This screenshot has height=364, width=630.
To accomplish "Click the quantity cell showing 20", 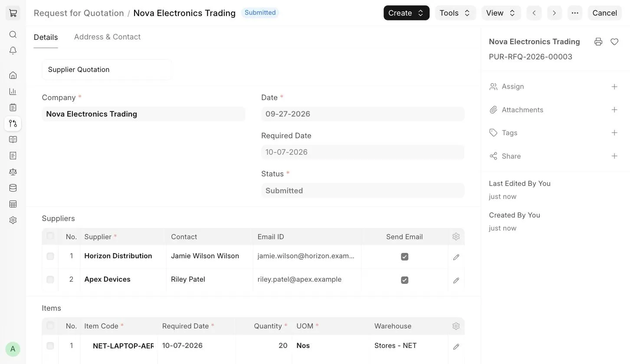I will [x=264, y=346].
